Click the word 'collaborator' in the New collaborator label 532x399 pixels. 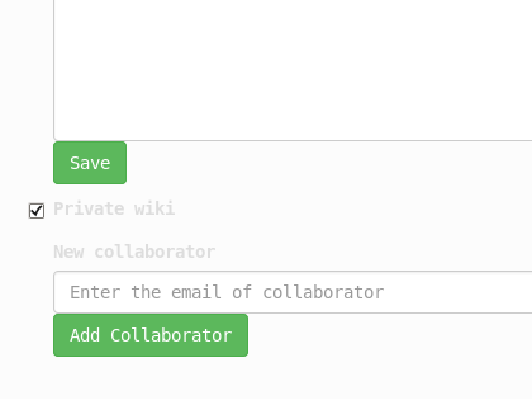click(x=155, y=252)
